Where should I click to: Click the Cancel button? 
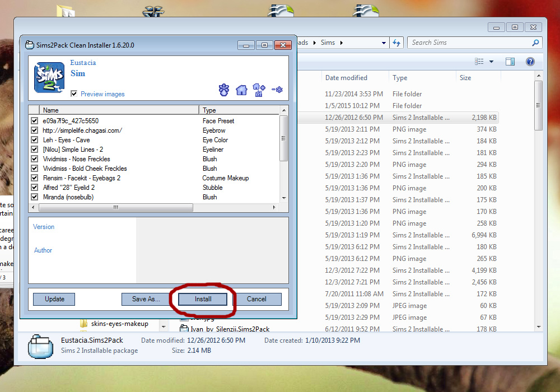[x=256, y=299]
